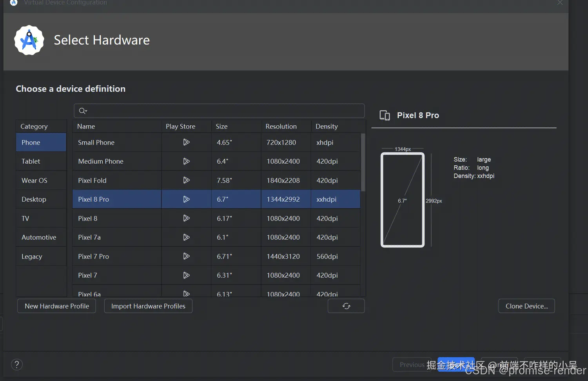Click Play Store icon in Pixel 8 row

186,218
